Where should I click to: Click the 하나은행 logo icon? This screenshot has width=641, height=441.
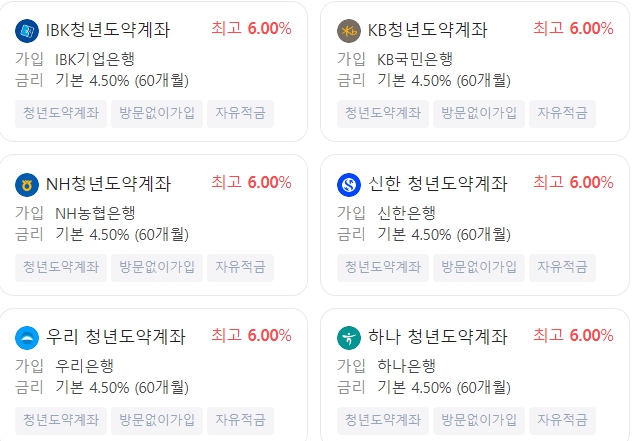[349, 338]
